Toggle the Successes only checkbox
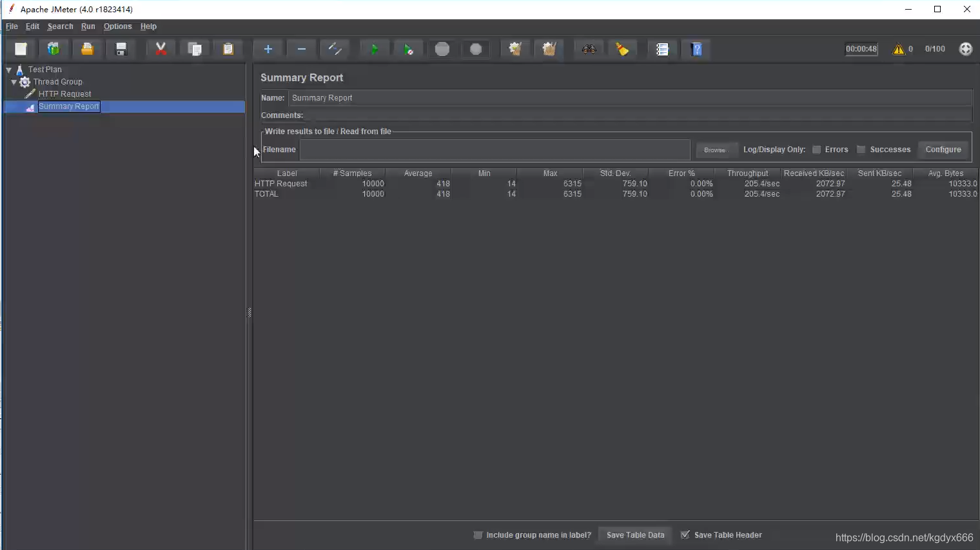This screenshot has height=550, width=980. click(861, 150)
